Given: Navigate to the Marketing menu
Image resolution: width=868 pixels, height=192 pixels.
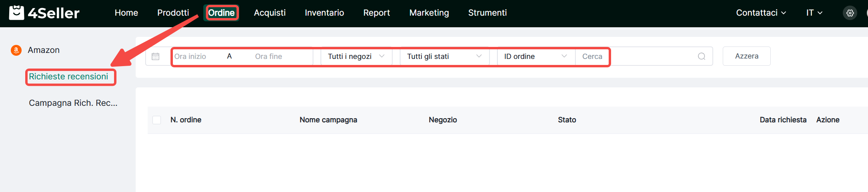Looking at the screenshot, I should (429, 13).
